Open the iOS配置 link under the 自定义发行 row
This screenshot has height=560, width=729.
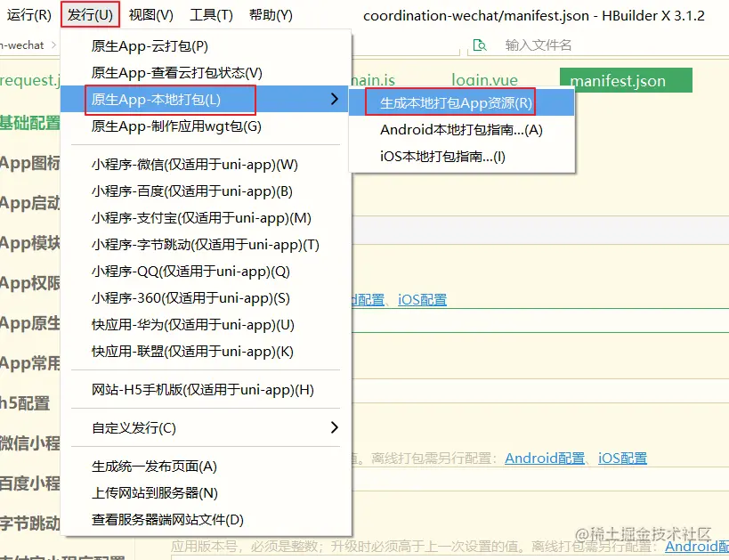(622, 459)
